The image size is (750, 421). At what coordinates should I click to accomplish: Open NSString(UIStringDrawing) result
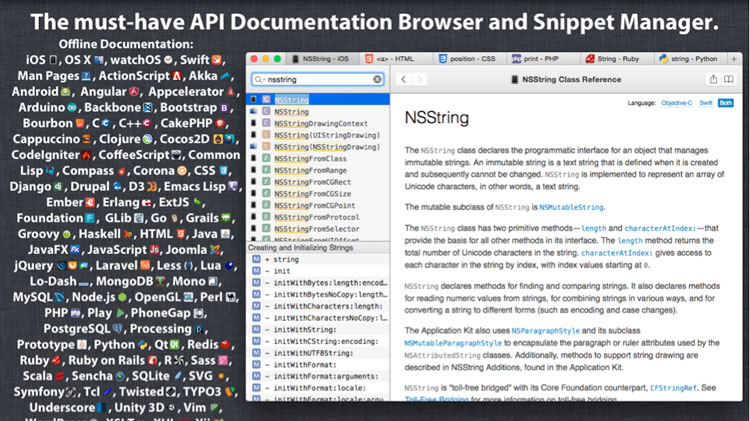[318, 135]
